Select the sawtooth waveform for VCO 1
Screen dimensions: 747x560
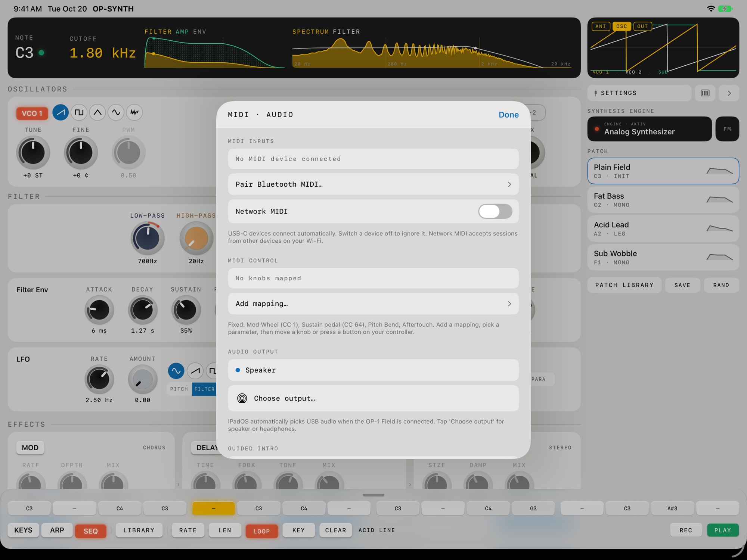(x=61, y=112)
